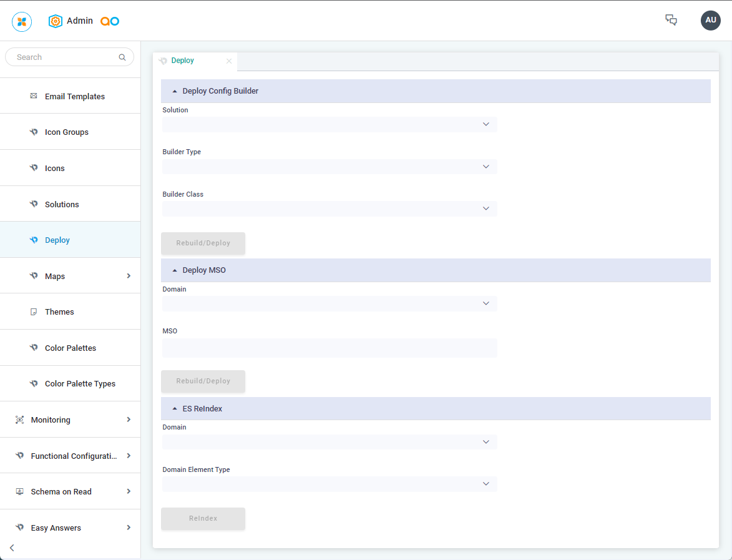Click into the MSO input field

[x=329, y=348]
